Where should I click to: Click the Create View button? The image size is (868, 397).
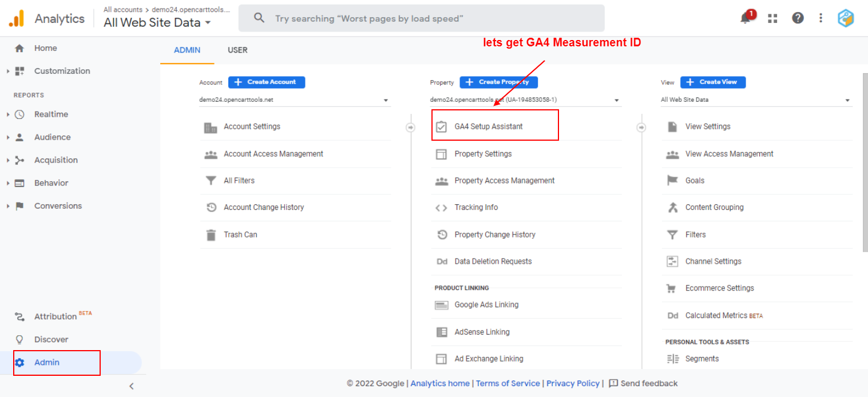pos(713,82)
